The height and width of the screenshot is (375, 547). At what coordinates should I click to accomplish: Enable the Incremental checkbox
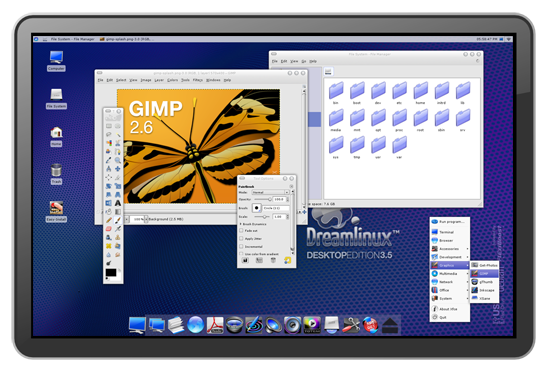241,246
